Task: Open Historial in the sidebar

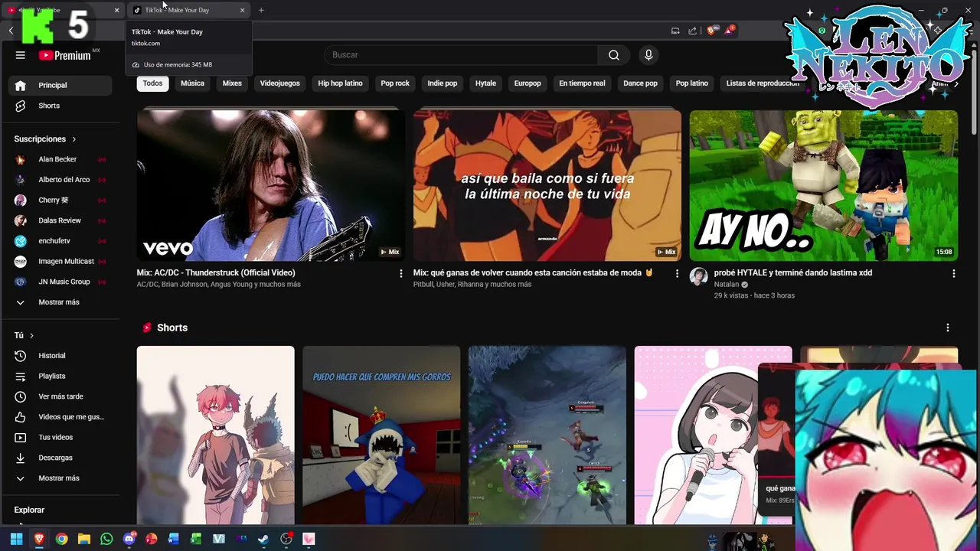Action: point(60,356)
